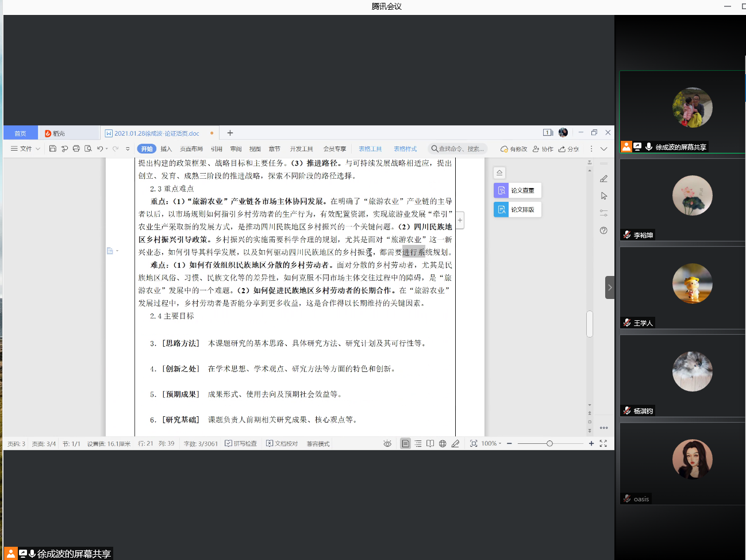This screenshot has height=560, width=746.
Task: Open the three-dot more options in ribbon
Action: (x=591, y=149)
